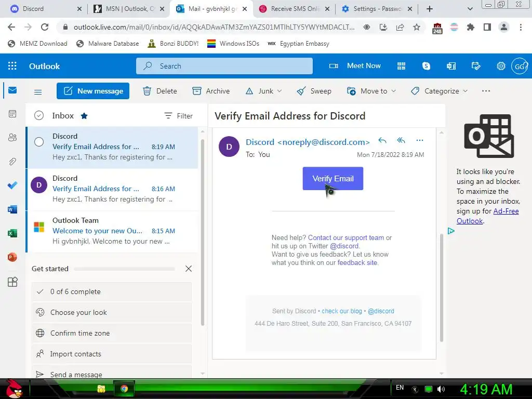Click the Get started progress bar
Screen dimensions: 532x399
pos(124,269)
